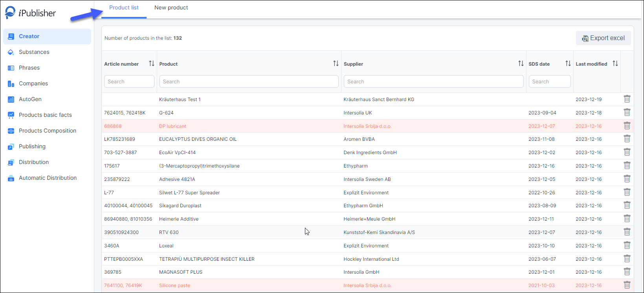Open Products Composition menu item
The image size is (644, 293).
pos(48,131)
